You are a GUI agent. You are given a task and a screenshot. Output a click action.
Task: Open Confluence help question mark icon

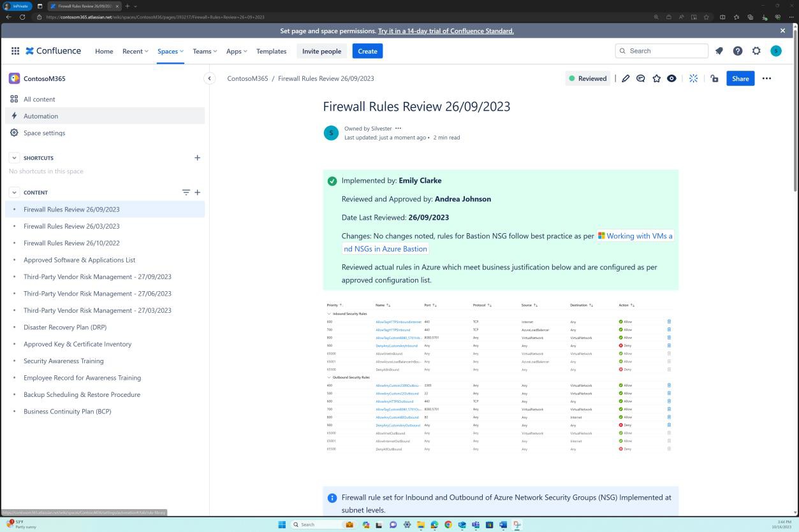738,50
